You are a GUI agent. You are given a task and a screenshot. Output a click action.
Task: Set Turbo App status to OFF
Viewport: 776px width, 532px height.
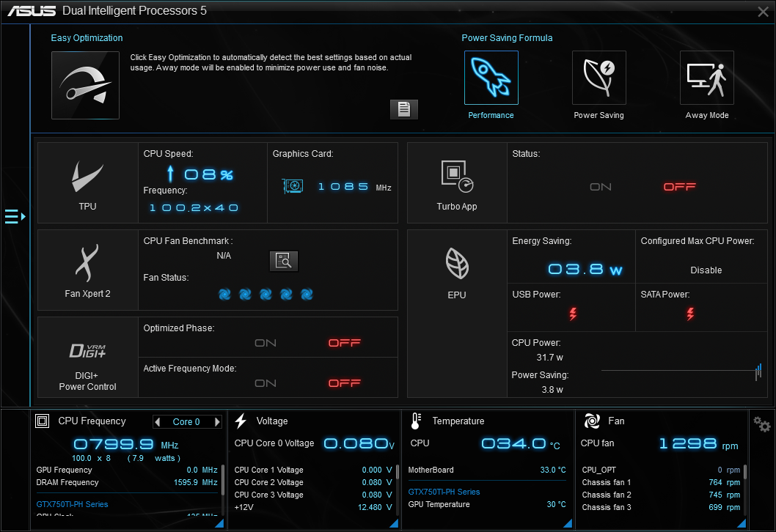click(679, 187)
